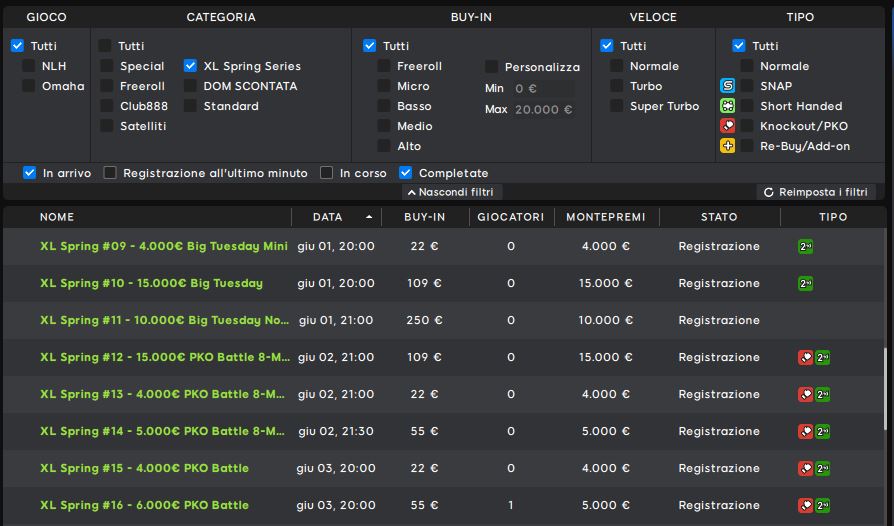Viewport: 894px width, 526px height.
Task: Sort by TIPO column header
Action: (x=833, y=217)
